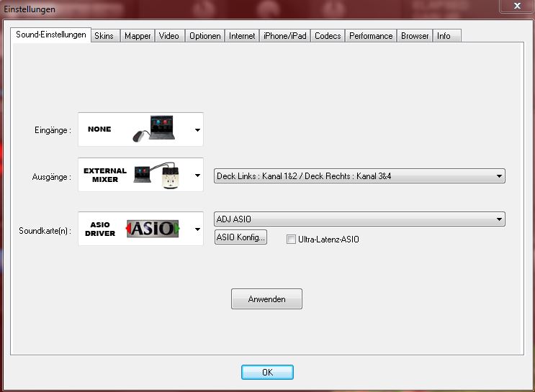Expand the Eingänge dropdown arrow

[x=197, y=130]
